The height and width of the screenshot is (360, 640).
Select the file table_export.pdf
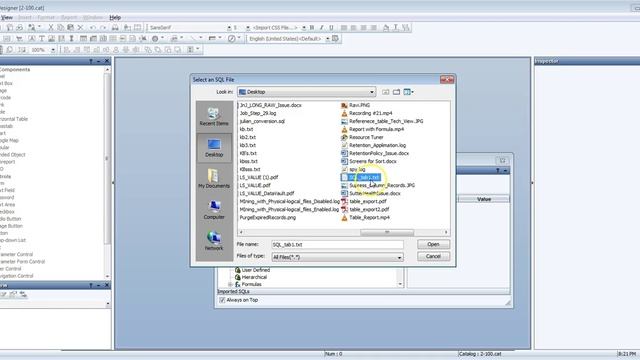(367, 201)
